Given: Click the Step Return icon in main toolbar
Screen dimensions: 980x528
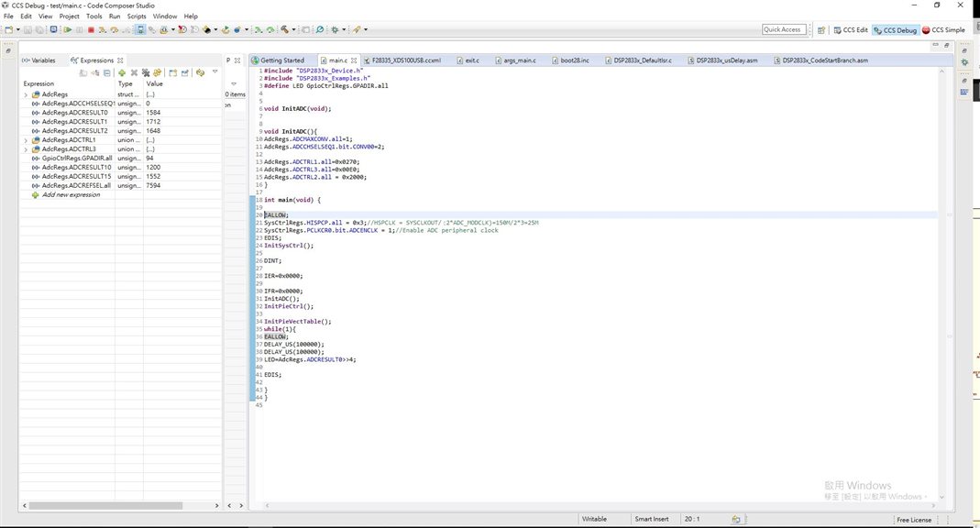Looking at the screenshot, I should (x=127, y=29).
